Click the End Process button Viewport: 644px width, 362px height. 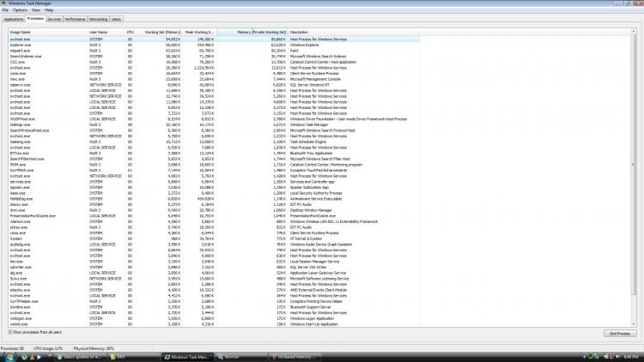pos(620,334)
